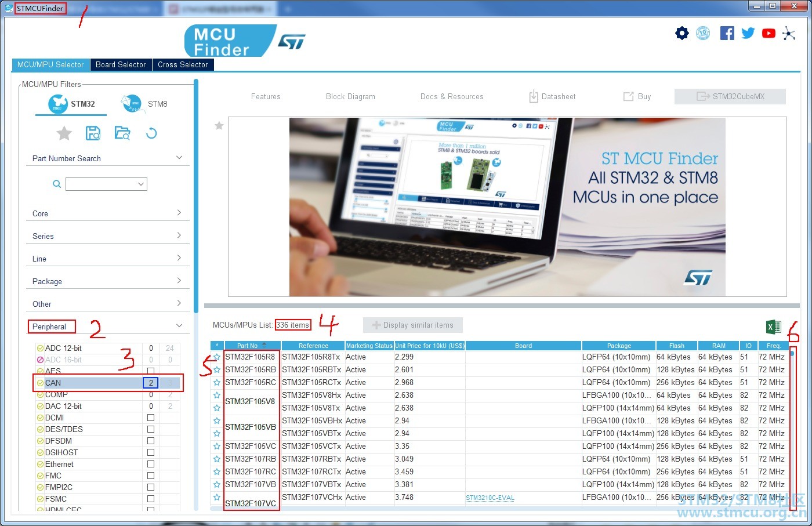Click the Datasheet button
This screenshot has height=526, width=812.
(x=552, y=97)
